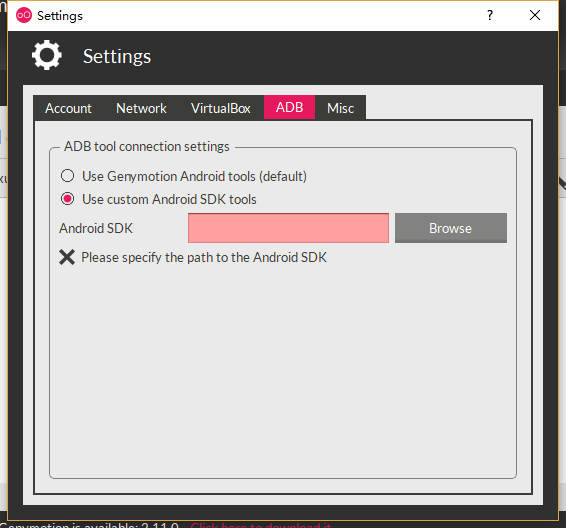
Task: Select Use Genymotion Android tools radio button
Action: (68, 176)
